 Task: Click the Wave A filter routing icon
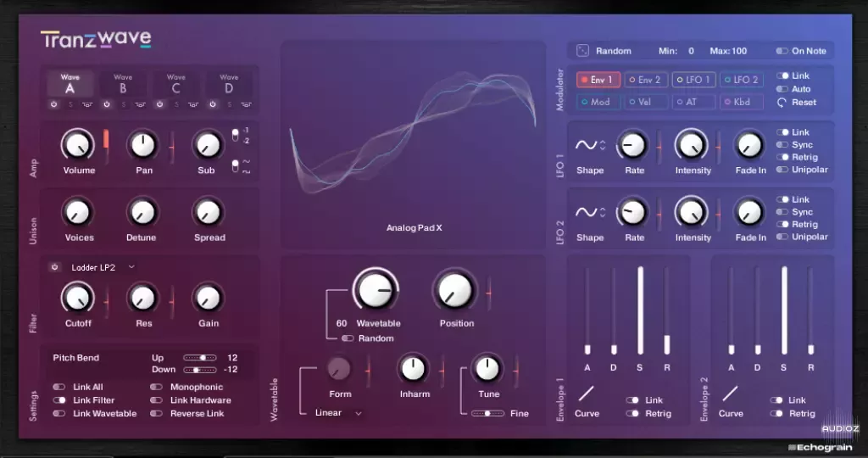pyautogui.click(x=87, y=104)
